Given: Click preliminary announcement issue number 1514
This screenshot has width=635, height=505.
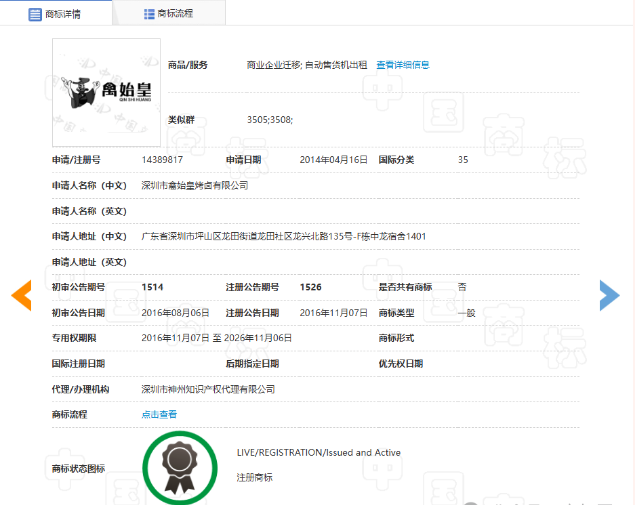Looking at the screenshot, I should coord(152,287).
